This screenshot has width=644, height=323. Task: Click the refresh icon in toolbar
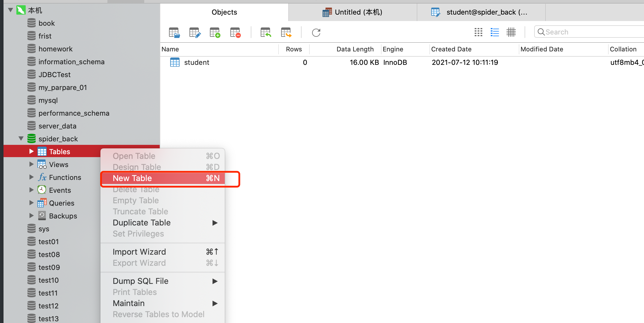pos(316,32)
